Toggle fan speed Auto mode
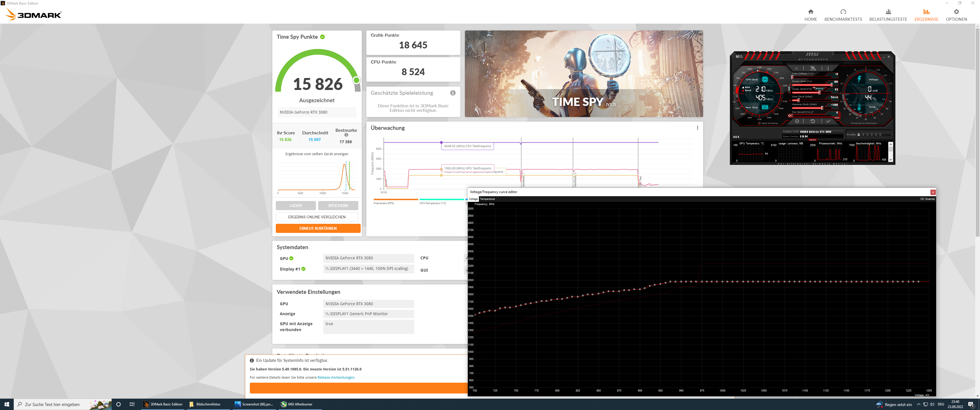This screenshot has height=410, width=980. 837,118
